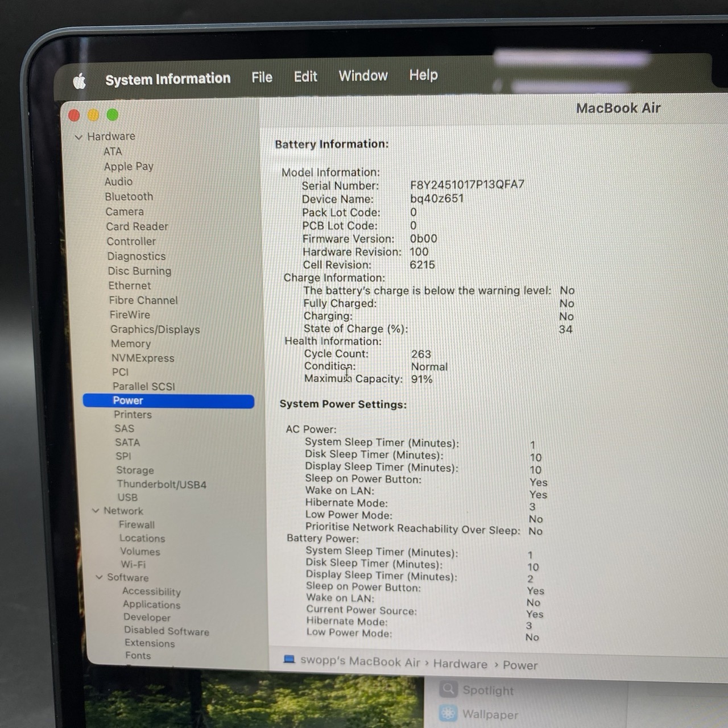Open the Edit menu
Viewport: 728px width, 728px height.
(305, 77)
